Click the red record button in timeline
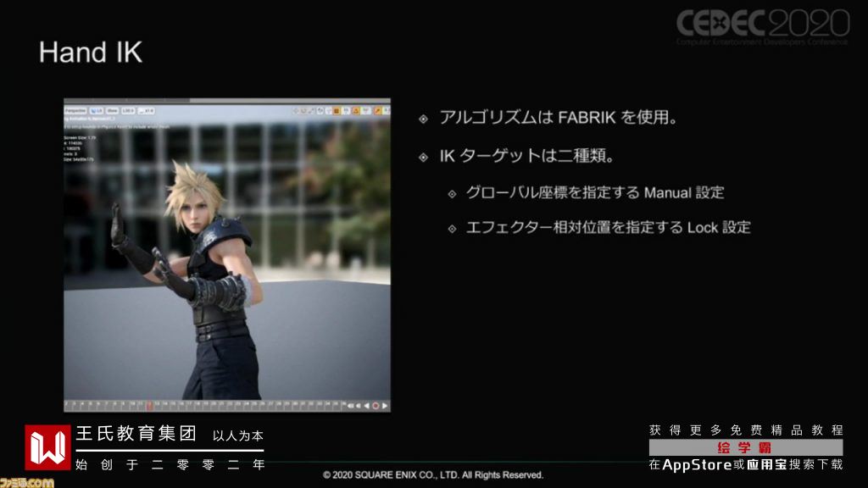Image resolution: width=868 pixels, height=488 pixels. click(376, 406)
